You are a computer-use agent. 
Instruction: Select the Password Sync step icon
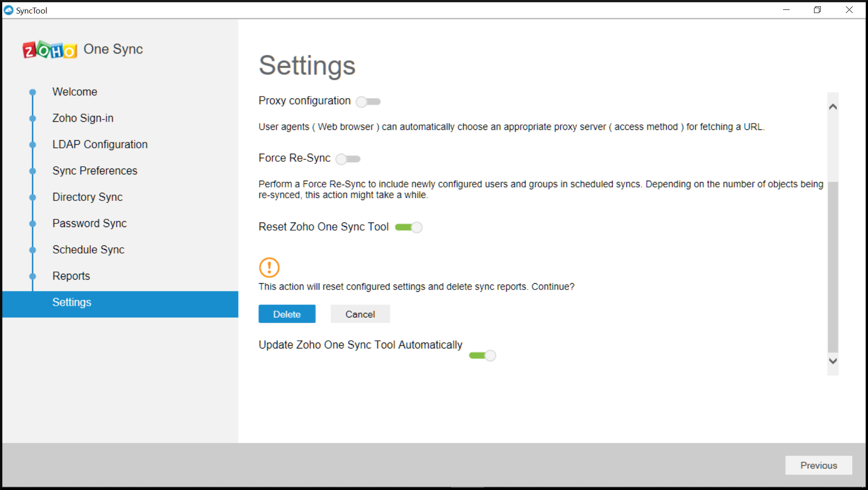click(x=33, y=223)
